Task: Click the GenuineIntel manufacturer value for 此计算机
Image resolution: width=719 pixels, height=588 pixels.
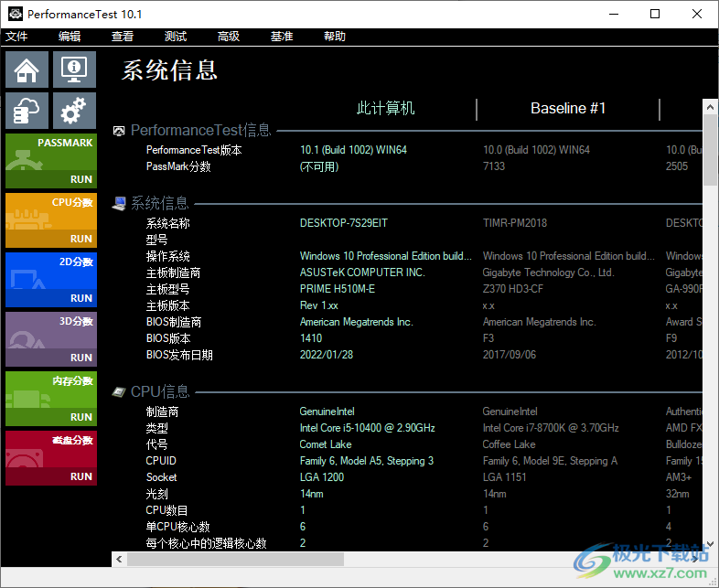Action: pos(327,412)
